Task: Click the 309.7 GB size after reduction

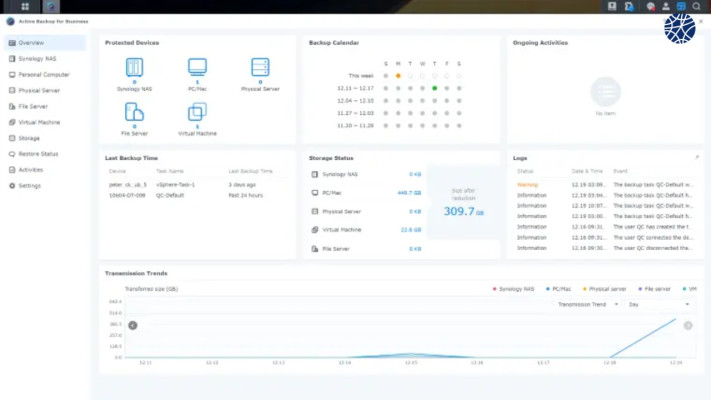Action: [x=463, y=211]
